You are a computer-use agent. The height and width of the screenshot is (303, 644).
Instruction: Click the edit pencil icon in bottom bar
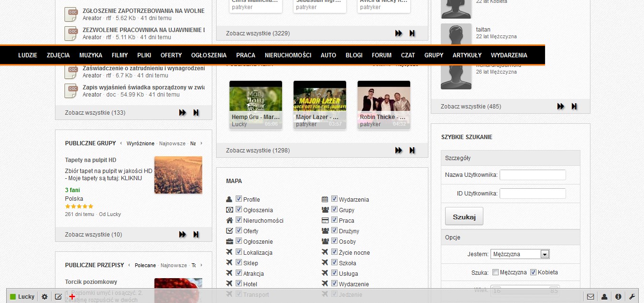(58, 297)
